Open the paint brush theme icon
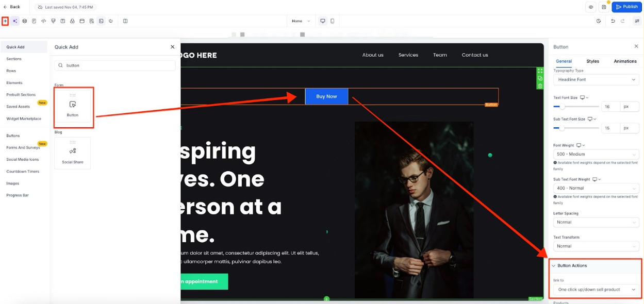Screen dimensions: 644x304 53,21
